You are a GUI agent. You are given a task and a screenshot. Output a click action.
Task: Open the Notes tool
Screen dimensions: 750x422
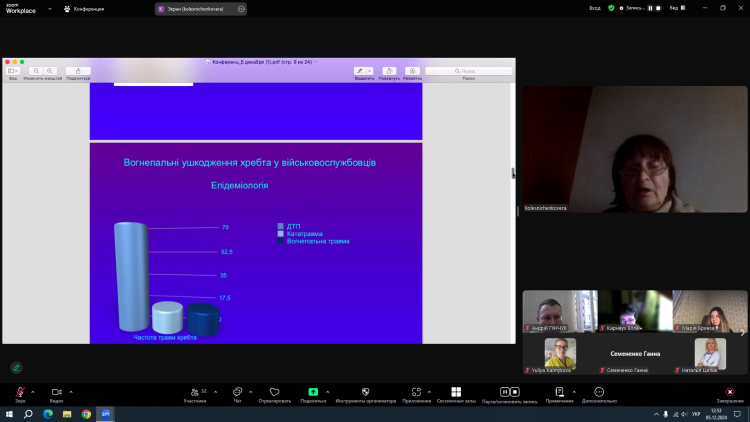(x=559, y=392)
